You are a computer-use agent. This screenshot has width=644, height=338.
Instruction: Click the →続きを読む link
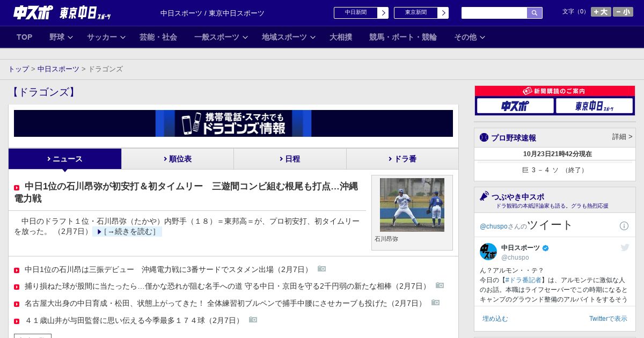coord(127,232)
